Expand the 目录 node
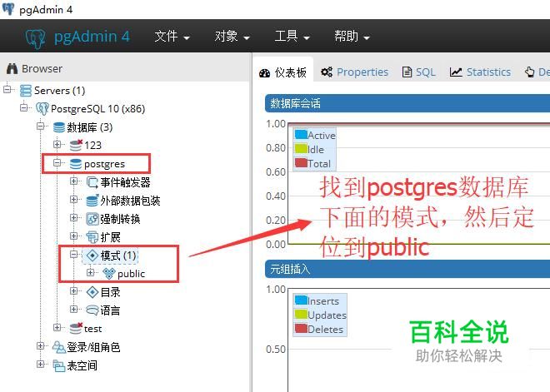Image resolution: width=550 pixels, height=392 pixels. tap(73, 290)
